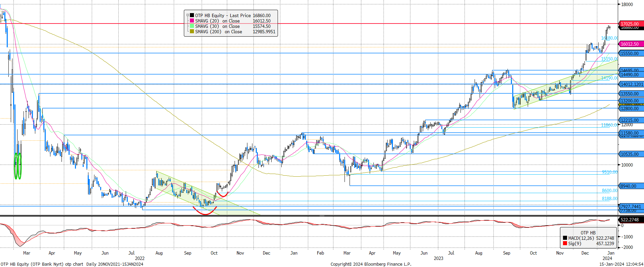Click the blue 11580.00 level tag
Screen dimensions: 644x267
coord(631,133)
